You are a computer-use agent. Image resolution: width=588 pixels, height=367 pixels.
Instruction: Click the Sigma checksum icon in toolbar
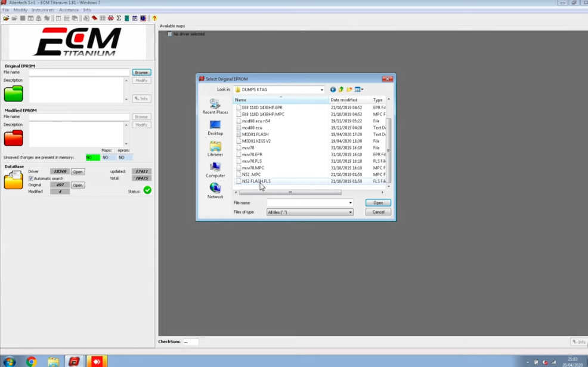click(x=119, y=18)
